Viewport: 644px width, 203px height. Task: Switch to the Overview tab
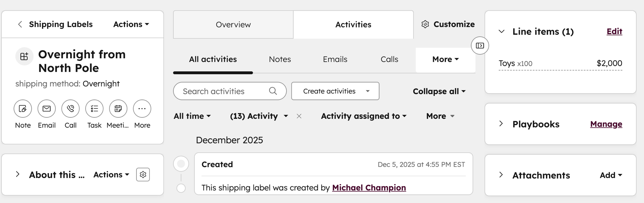pos(233,25)
